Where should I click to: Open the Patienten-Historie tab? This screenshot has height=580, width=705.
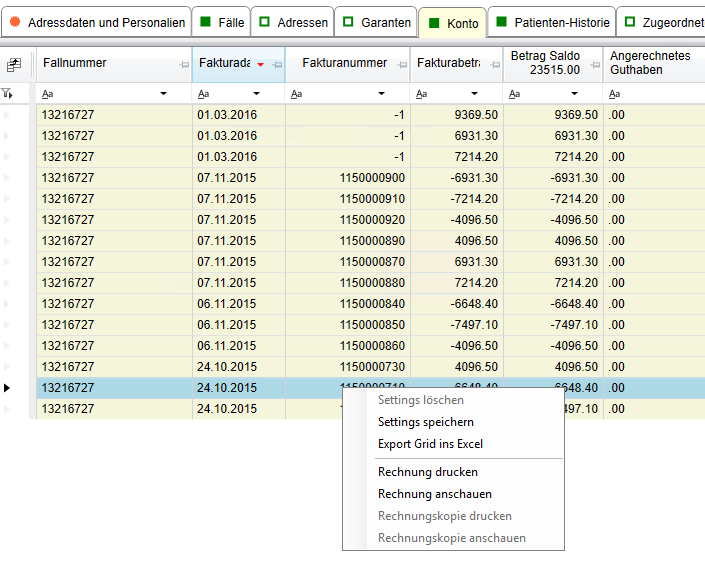[x=551, y=22]
